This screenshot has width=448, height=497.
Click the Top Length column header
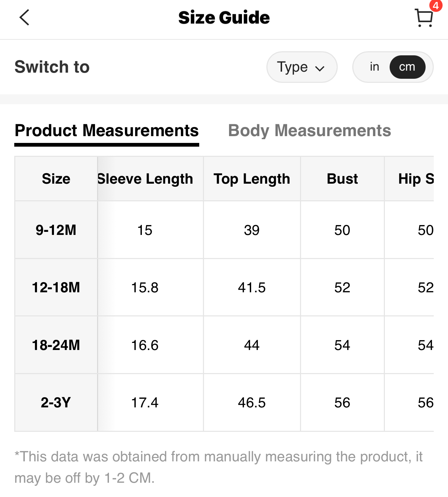coord(251,179)
